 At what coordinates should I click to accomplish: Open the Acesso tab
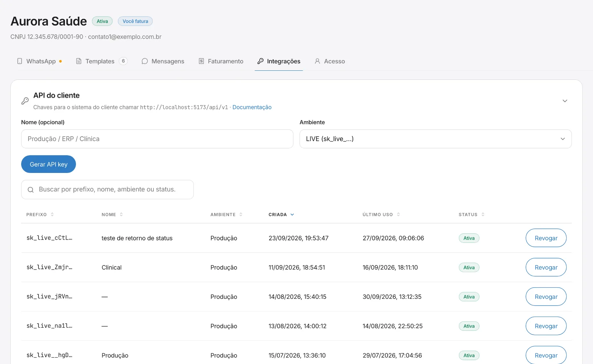tap(329, 61)
